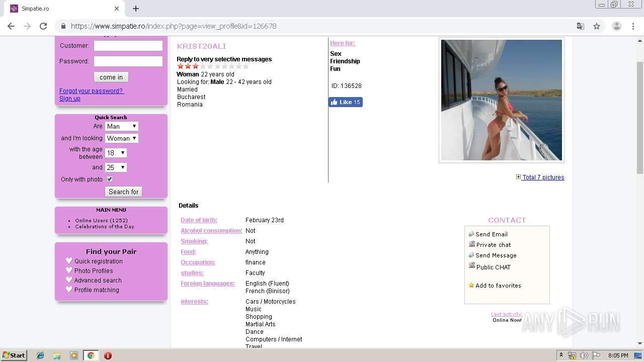Click the Send Email icon
Screen dimensions: 644x362
pyautogui.click(x=471, y=234)
